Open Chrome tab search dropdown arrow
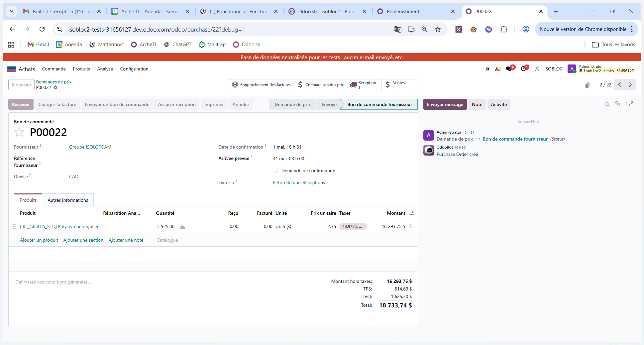 (x=12, y=11)
